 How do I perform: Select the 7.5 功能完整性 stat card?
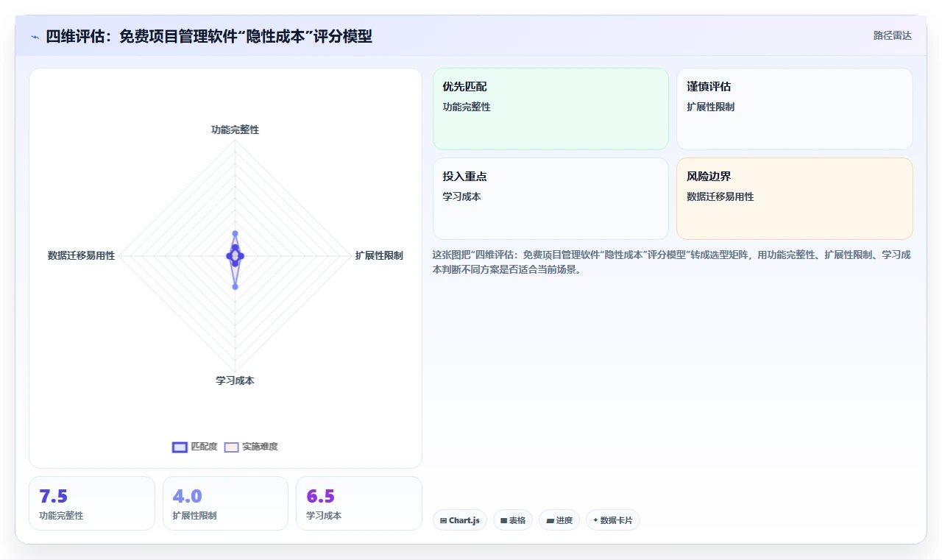[92, 503]
